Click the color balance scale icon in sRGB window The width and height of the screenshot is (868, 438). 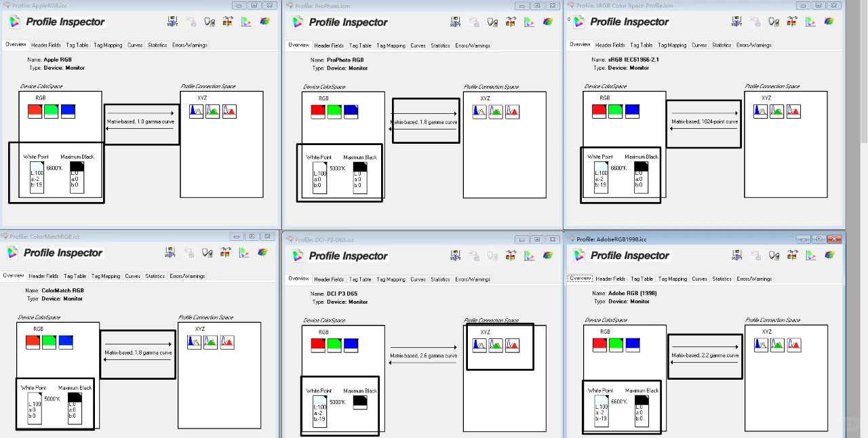point(791,21)
